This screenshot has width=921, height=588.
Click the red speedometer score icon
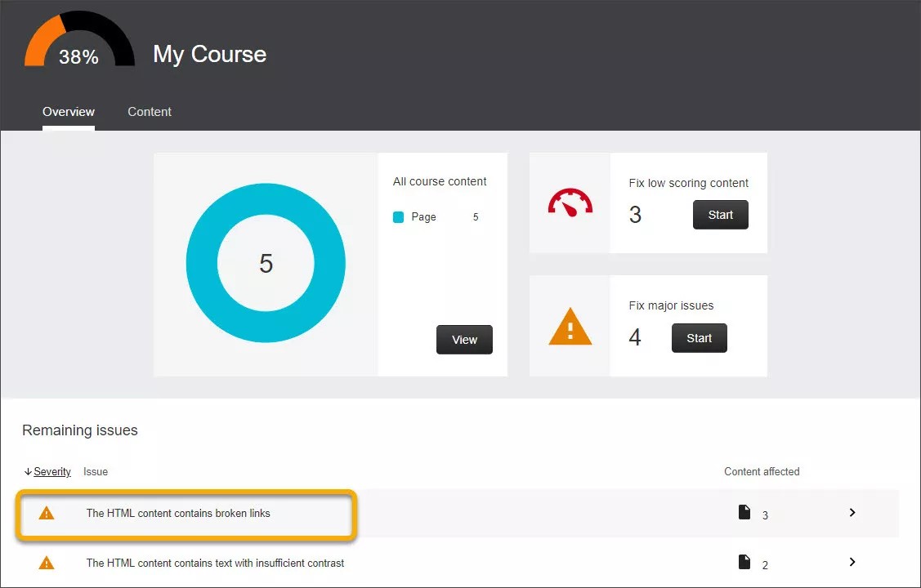click(x=570, y=203)
